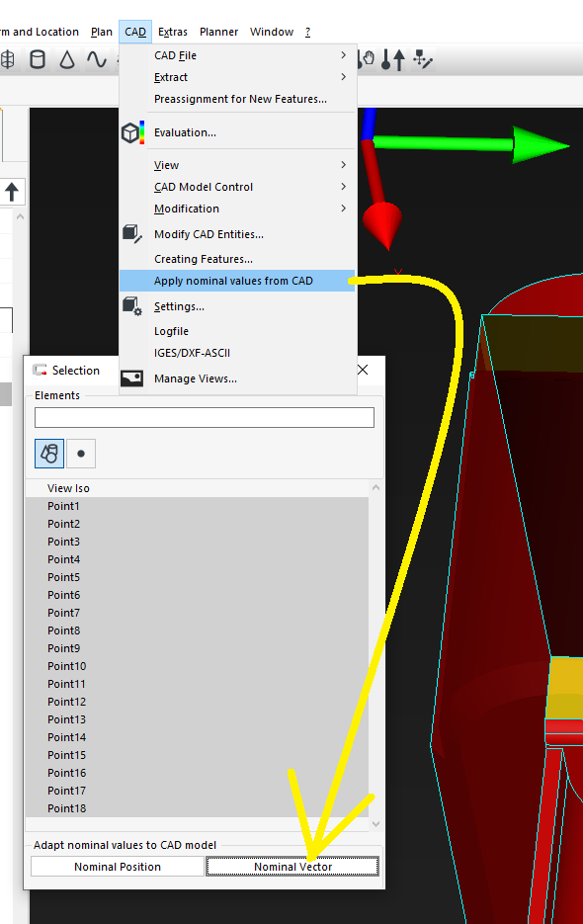Click the up arrow button in left panel
This screenshot has width=583, height=924.
pos(12,192)
